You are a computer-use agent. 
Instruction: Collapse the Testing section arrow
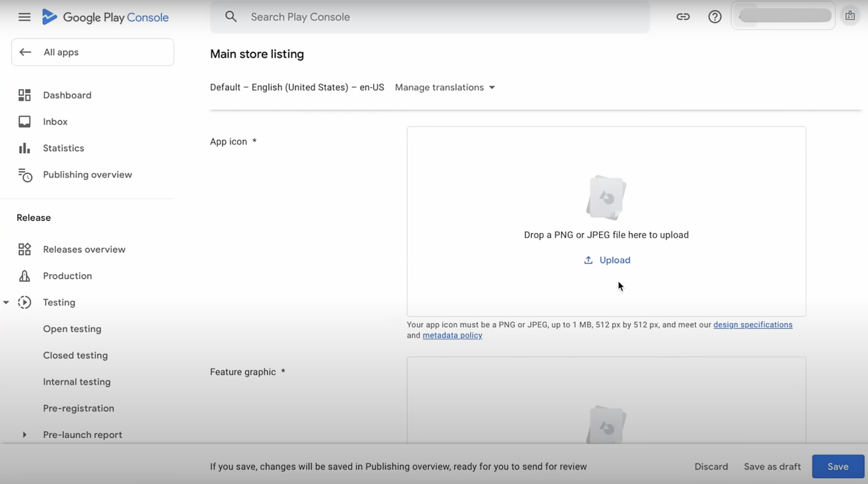6,302
